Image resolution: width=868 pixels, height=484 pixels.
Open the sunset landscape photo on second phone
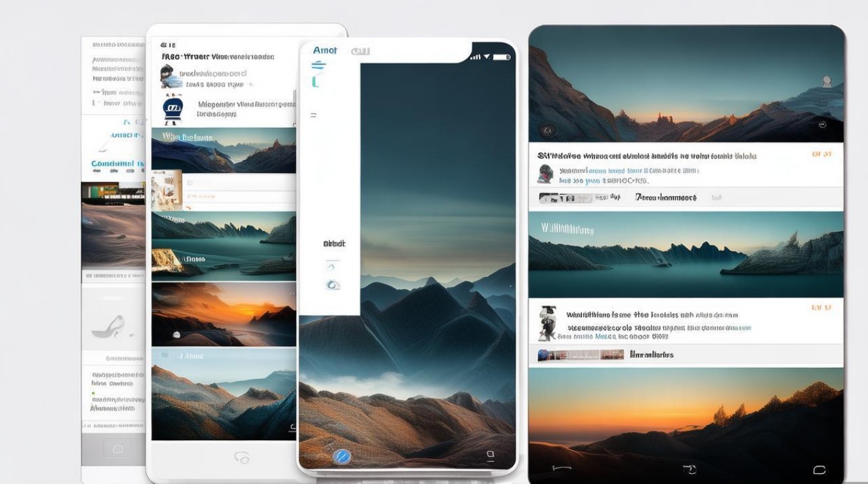[224, 314]
